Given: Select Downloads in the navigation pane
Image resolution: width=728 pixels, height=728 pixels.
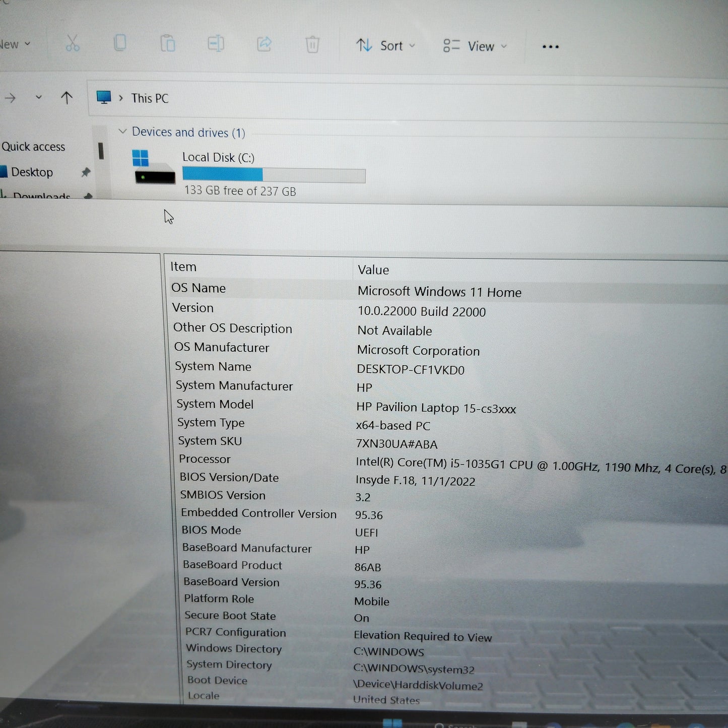Looking at the screenshot, I should (x=41, y=195).
